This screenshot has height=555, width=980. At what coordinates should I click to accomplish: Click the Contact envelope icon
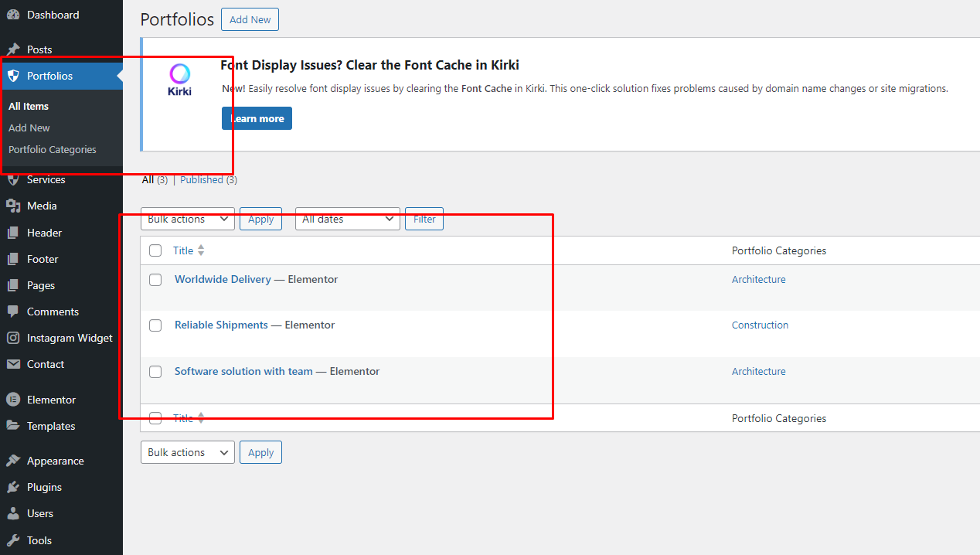pos(13,364)
